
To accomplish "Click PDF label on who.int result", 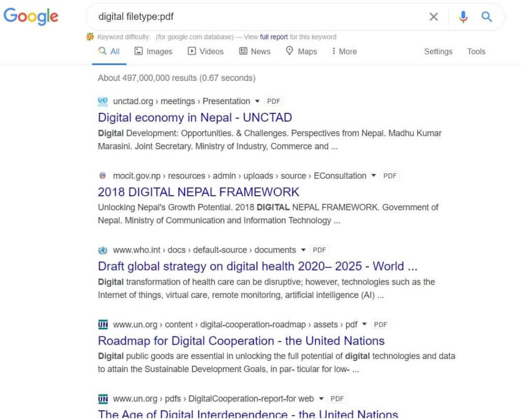I will click(320, 250).
